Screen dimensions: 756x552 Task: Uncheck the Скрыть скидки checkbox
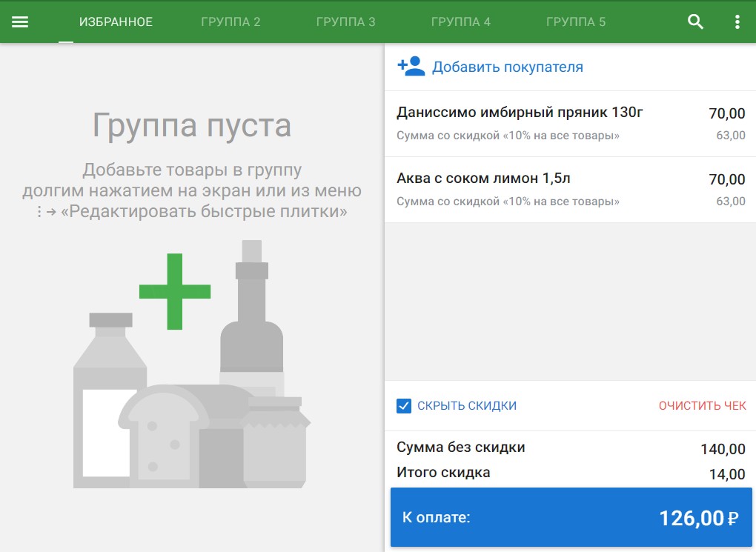point(404,406)
